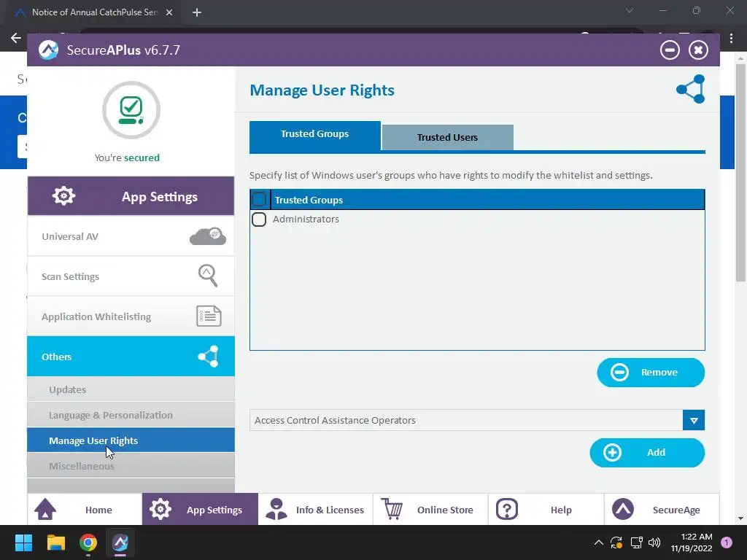
Task: Open Universal AV settings
Action: tap(131, 236)
